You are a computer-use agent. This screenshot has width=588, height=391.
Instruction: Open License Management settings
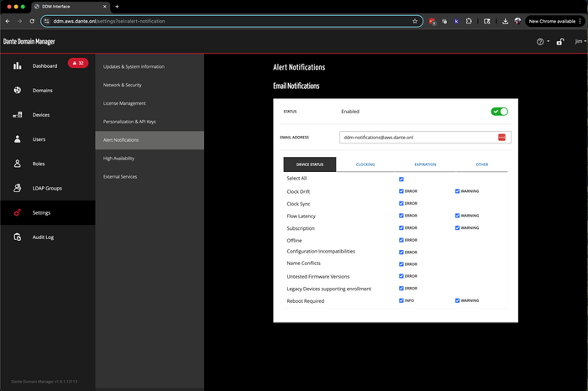[x=150, y=103]
